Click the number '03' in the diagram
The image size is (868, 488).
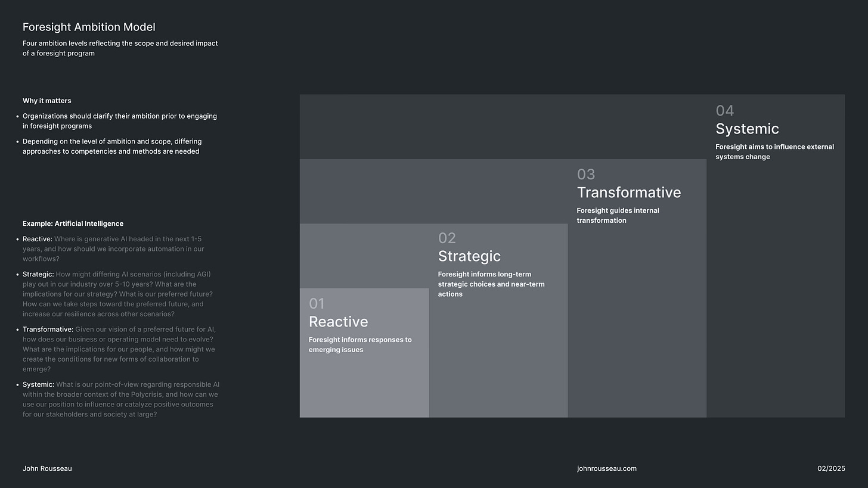point(586,175)
